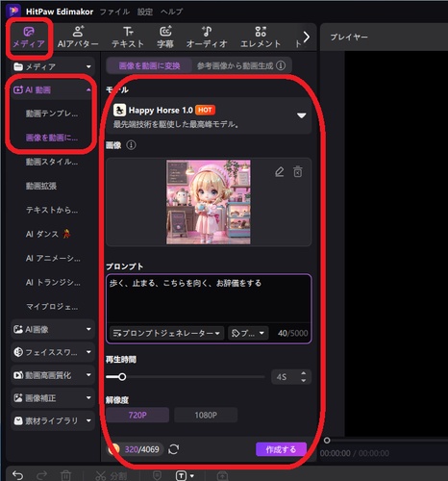Switch to the オーディオ tab
Image resolution: width=448 pixels, height=481 pixels.
[x=207, y=38]
